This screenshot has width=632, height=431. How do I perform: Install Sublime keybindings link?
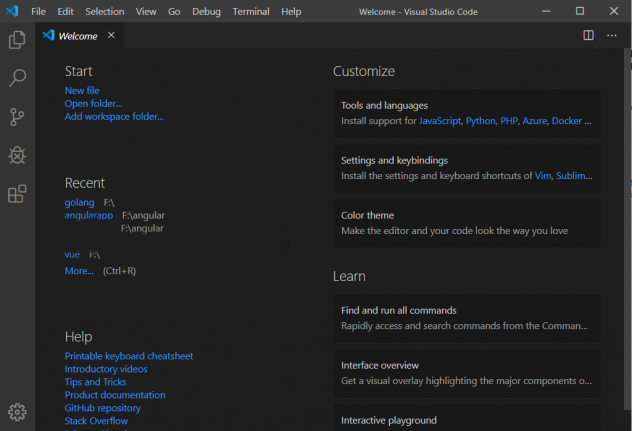[574, 176]
